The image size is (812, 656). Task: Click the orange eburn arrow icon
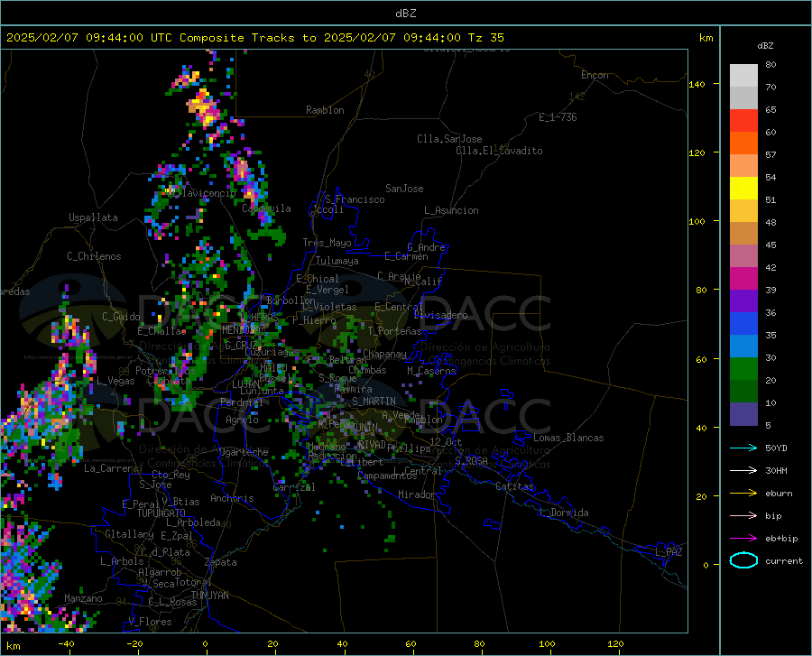tap(743, 494)
